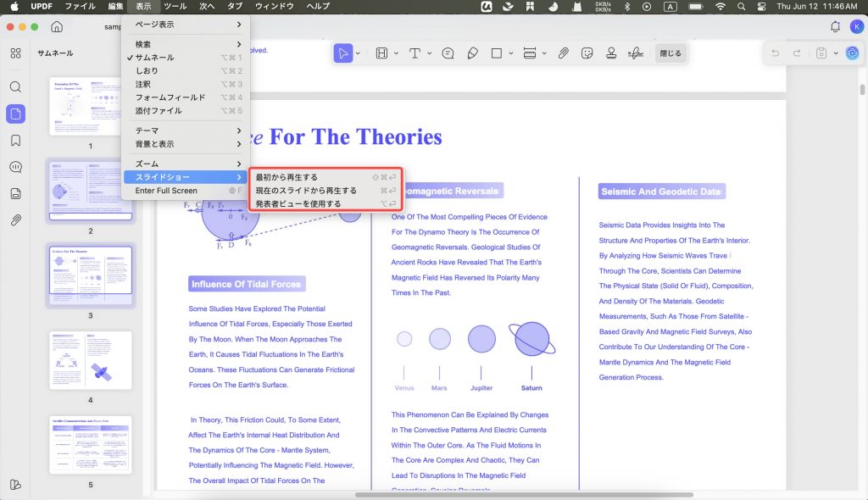868x500 pixels.
Task: Open the ファイル menu
Action: click(80, 6)
